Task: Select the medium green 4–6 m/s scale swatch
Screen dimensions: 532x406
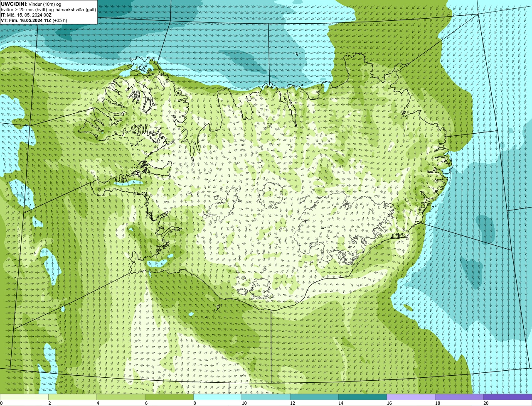Action: tap(121, 397)
